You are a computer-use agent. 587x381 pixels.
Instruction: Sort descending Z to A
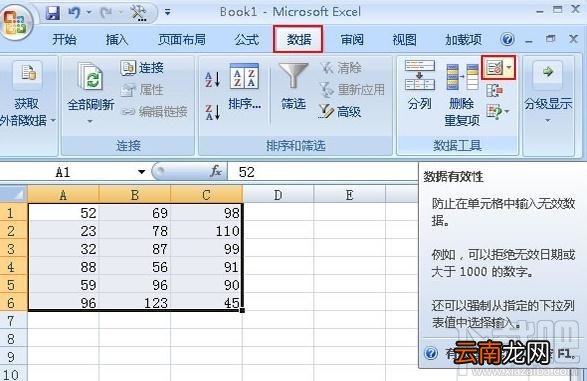pos(212,112)
